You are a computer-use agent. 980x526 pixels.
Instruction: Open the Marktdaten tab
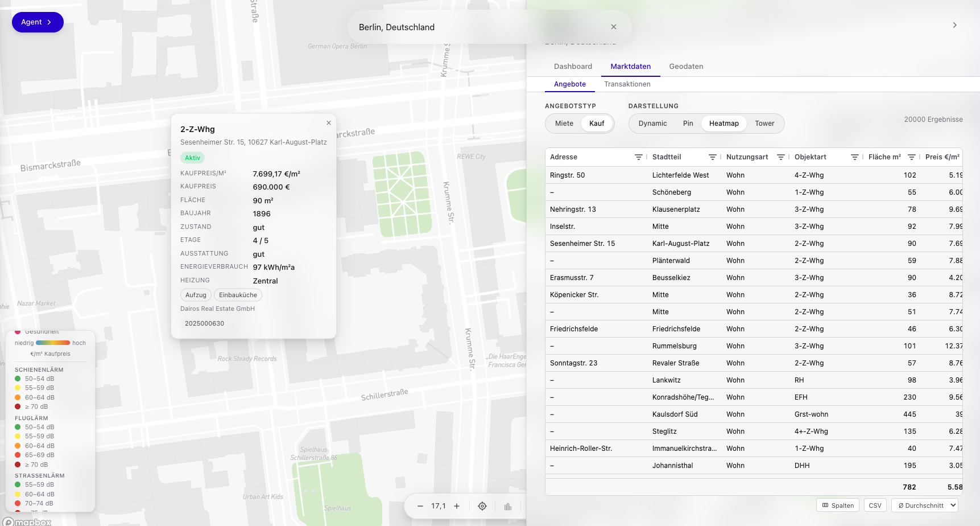631,67
